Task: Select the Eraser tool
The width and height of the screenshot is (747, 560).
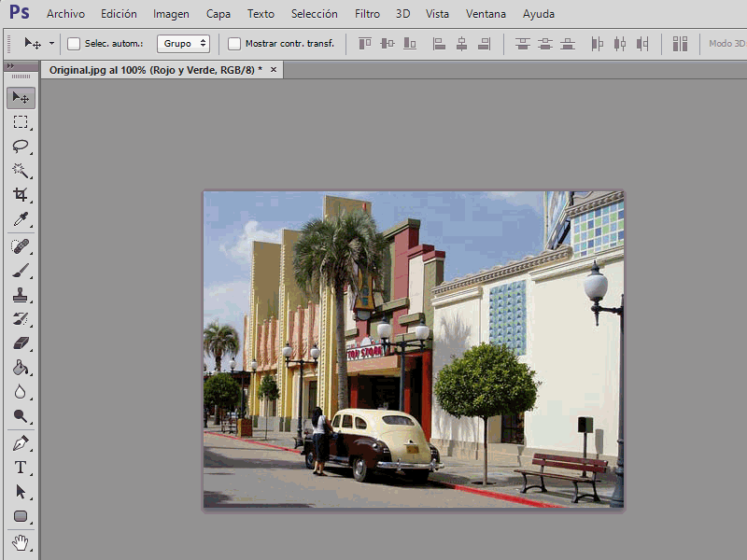Action: (x=21, y=343)
